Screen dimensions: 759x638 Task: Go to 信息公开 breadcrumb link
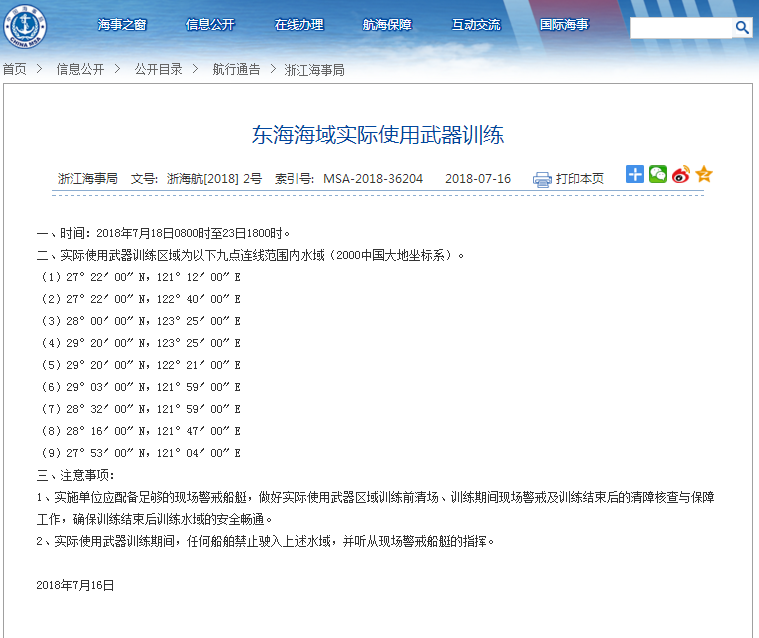coord(80,69)
